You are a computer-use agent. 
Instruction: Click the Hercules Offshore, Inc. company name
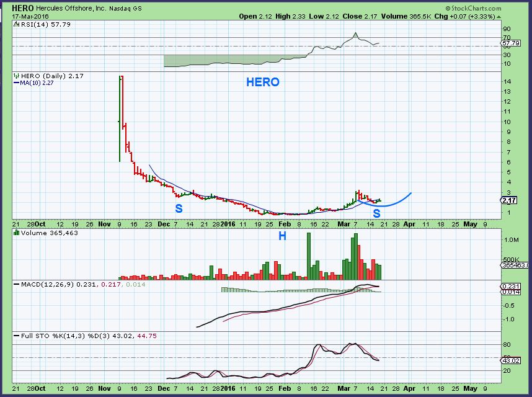(71, 9)
